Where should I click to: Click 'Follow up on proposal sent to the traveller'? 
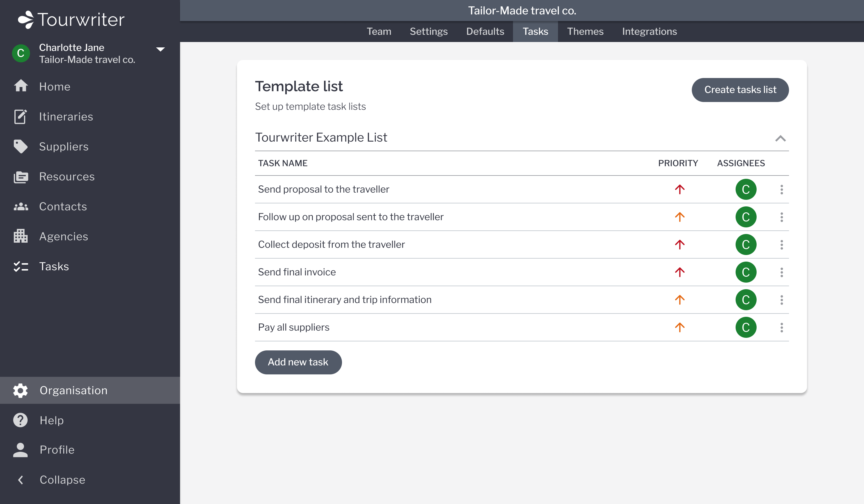tap(351, 217)
